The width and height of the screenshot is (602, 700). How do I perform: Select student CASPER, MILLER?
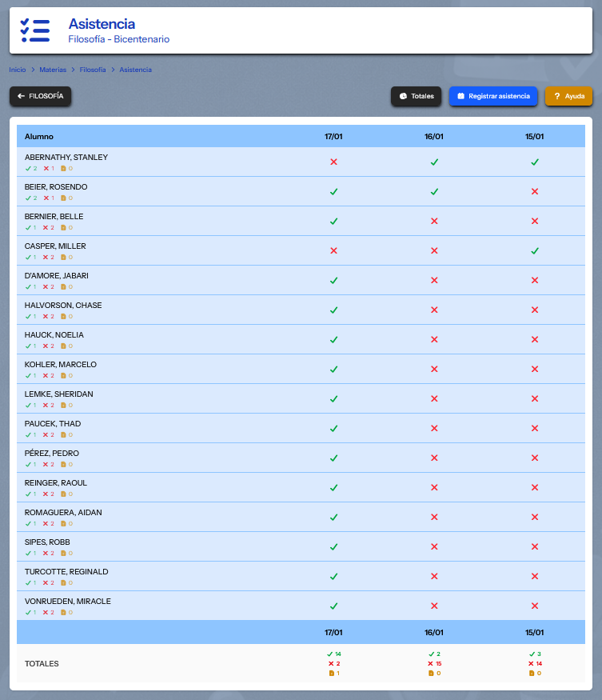click(x=55, y=246)
